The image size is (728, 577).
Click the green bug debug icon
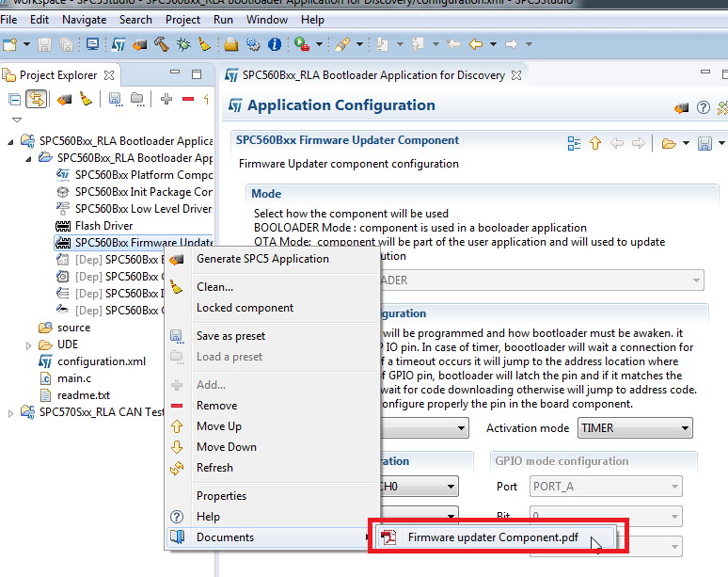[183, 44]
